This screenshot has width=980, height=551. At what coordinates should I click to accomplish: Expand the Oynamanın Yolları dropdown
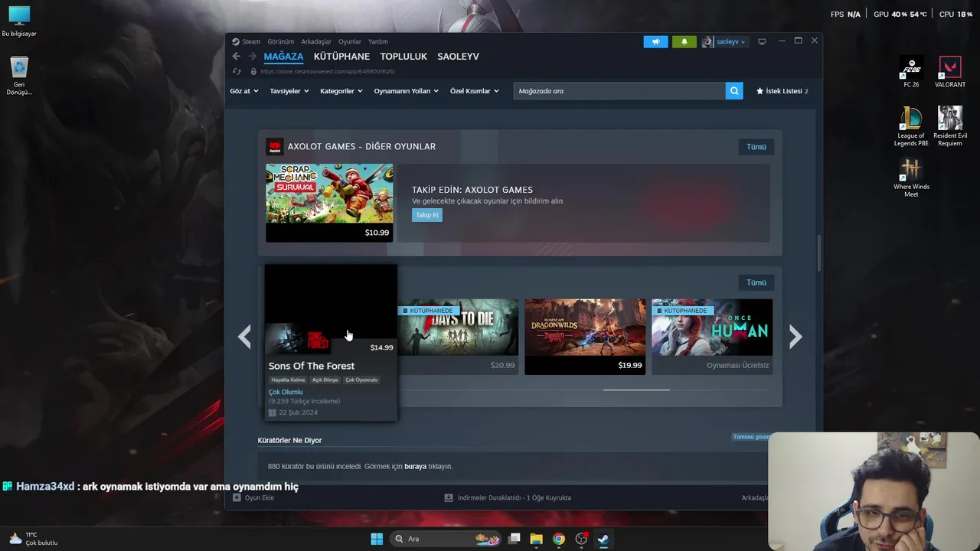click(407, 91)
